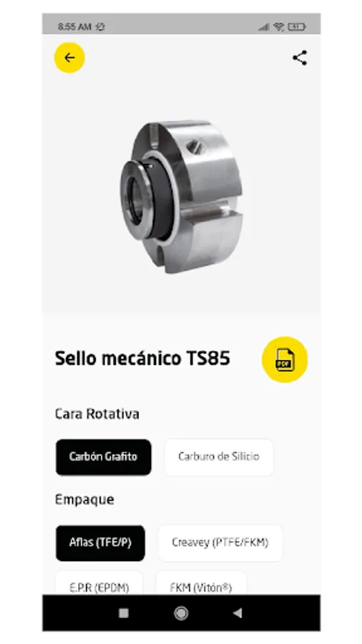Tap the Android back triangle button

pos(238,613)
